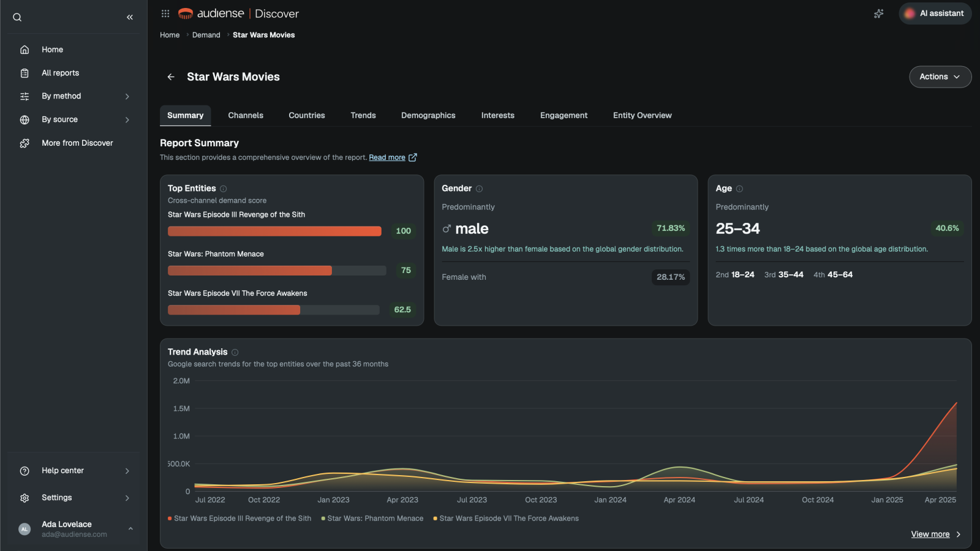980x551 pixels.
Task: Click the 3rd 35–44 age group
Action: tap(784, 275)
